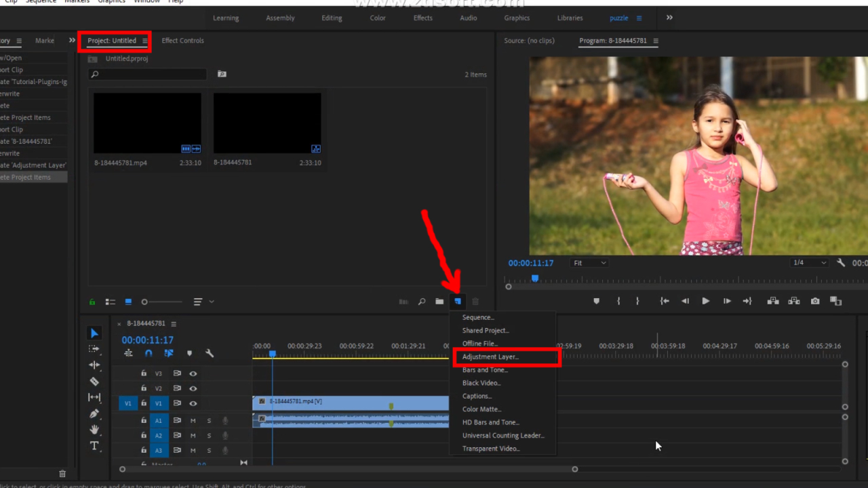
Task: Step back one frame
Action: click(x=685, y=301)
